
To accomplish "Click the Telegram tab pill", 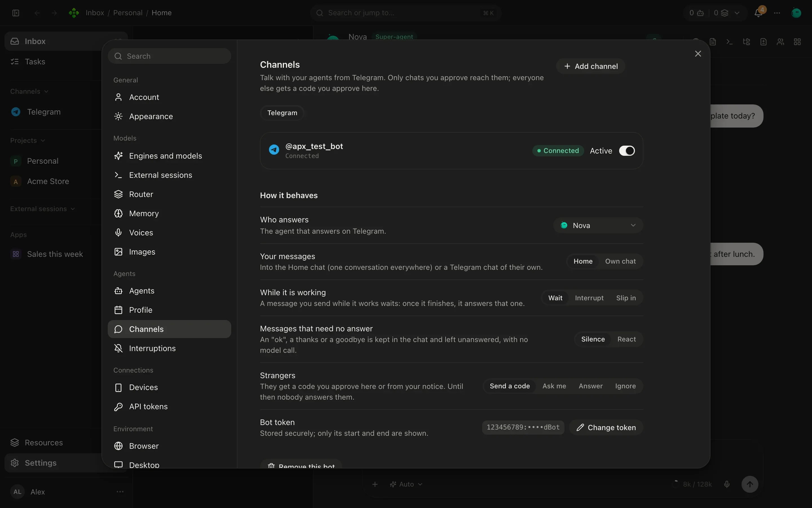I will pos(282,113).
